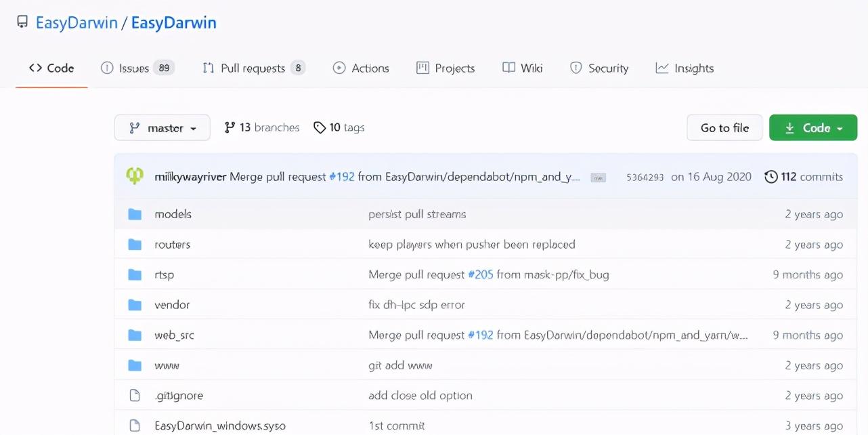Screen dimensions: 868x435
Task: Open the Pull requests tab
Action: pyautogui.click(x=253, y=68)
